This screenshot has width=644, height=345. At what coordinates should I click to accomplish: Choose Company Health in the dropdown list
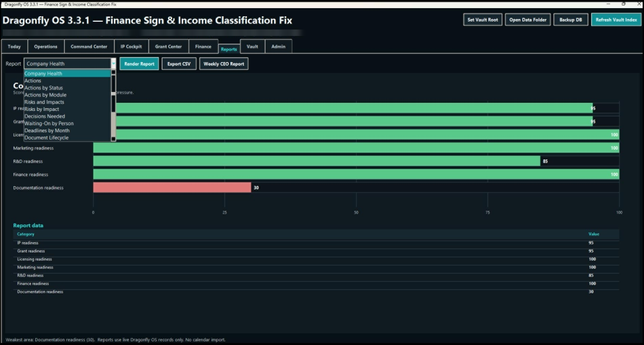[67, 74]
